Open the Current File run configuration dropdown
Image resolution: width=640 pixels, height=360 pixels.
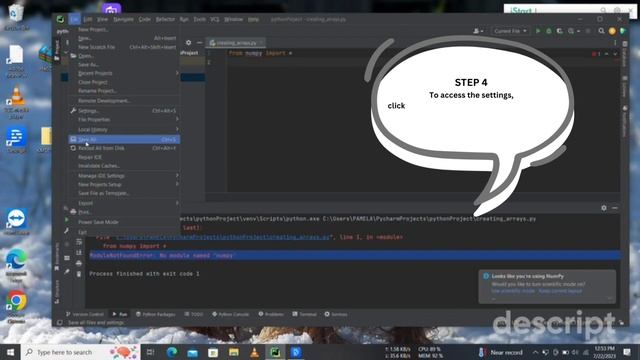[510, 31]
